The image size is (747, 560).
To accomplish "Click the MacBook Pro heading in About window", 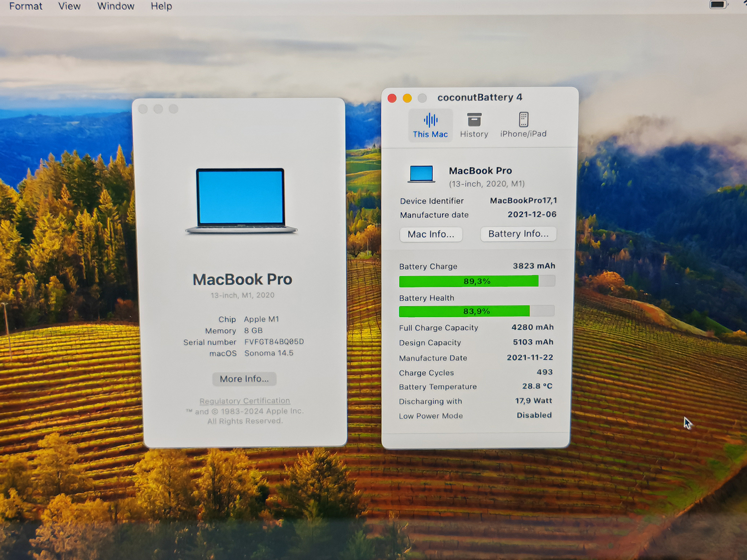I will coord(242,280).
